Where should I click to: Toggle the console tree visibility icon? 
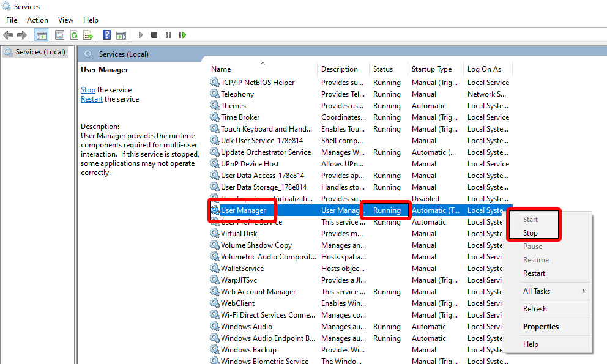(42, 35)
